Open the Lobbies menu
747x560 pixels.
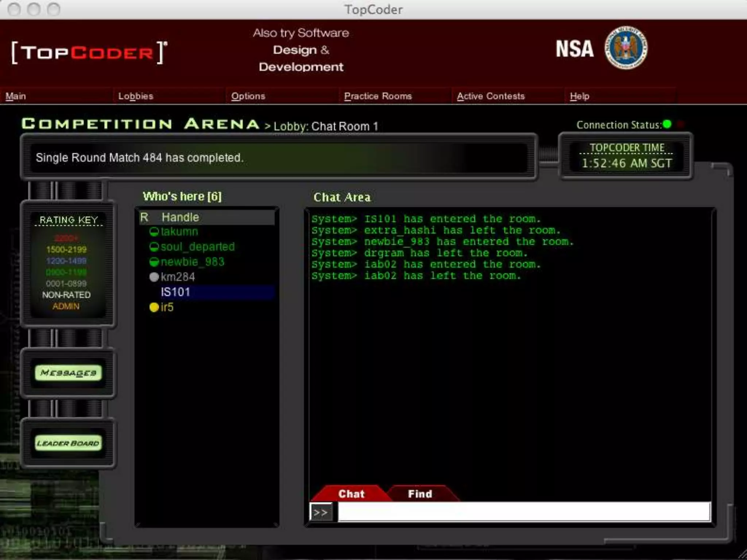click(x=136, y=96)
